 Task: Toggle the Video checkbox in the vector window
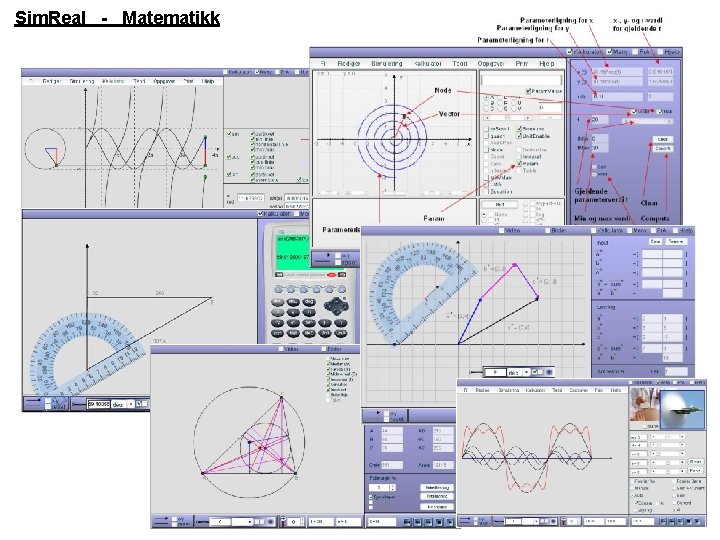click(501, 231)
